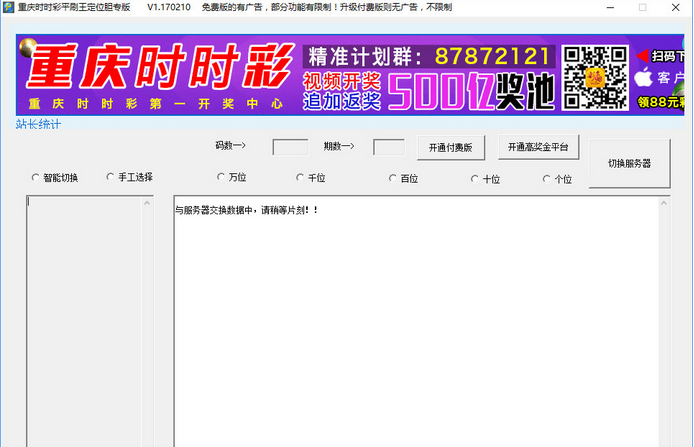Open the 站长统计 link
694x447 pixels.
coord(39,124)
